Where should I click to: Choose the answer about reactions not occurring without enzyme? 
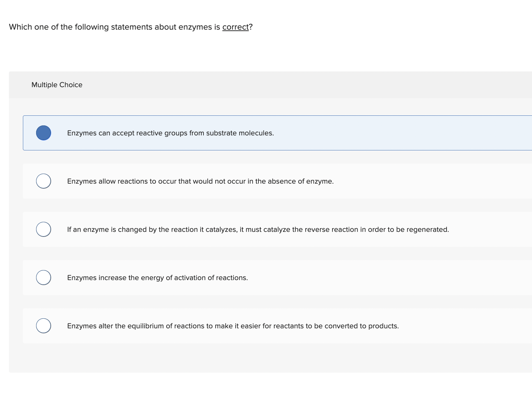click(x=200, y=181)
